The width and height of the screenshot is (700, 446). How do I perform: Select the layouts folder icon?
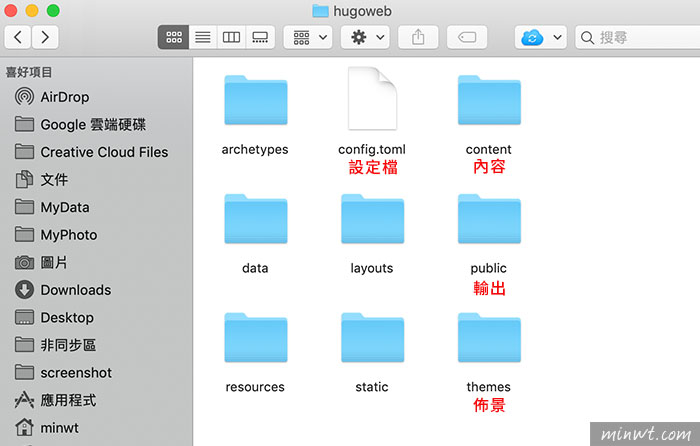coord(372,219)
